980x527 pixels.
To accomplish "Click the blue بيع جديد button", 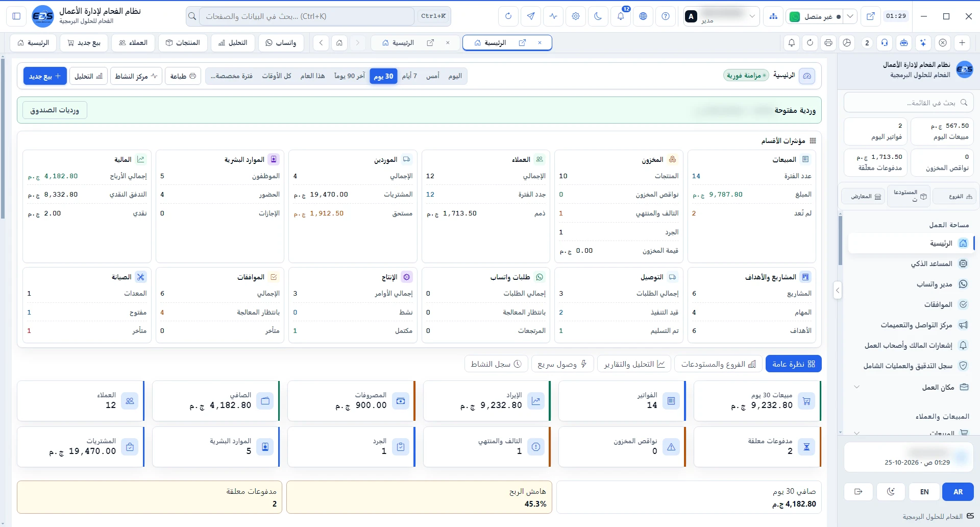I will click(x=45, y=76).
